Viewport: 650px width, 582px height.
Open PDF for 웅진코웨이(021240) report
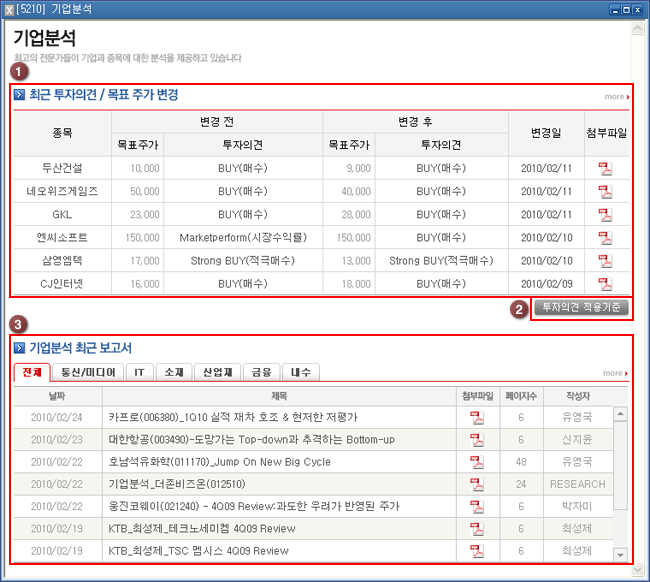tap(477, 507)
